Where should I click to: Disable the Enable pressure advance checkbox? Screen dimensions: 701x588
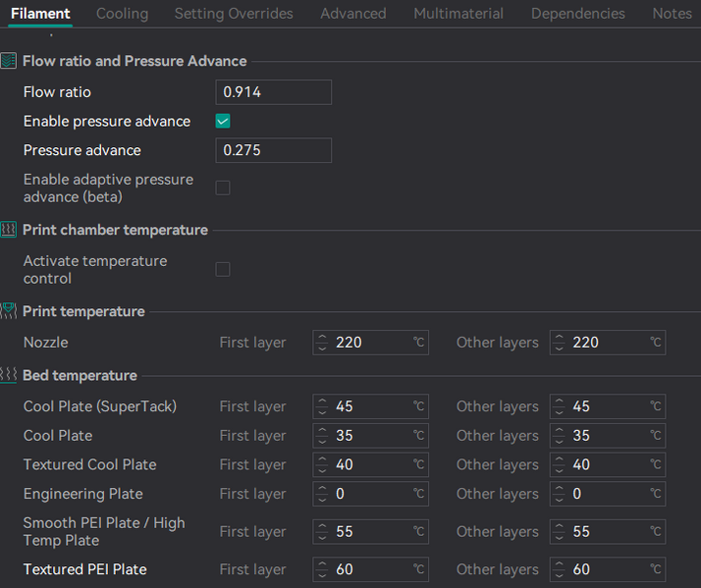tap(223, 122)
